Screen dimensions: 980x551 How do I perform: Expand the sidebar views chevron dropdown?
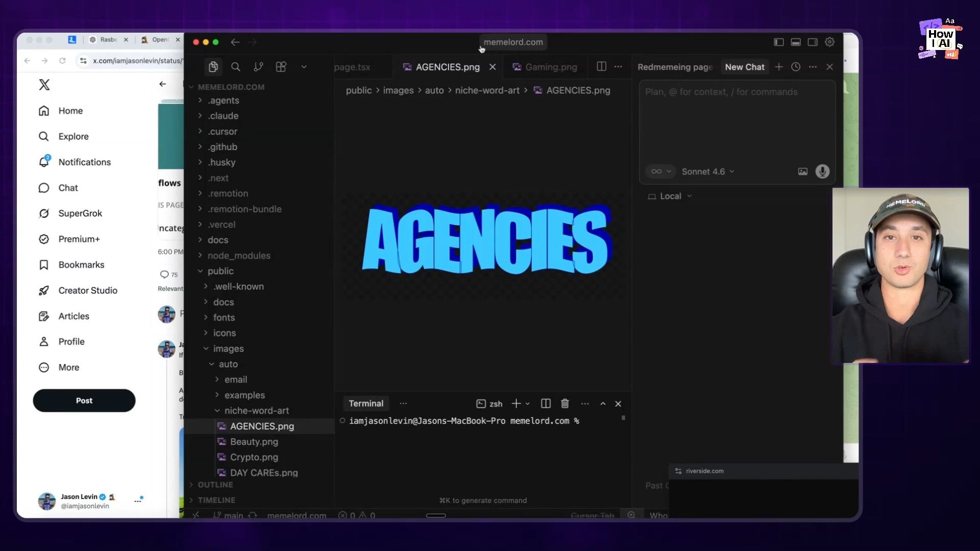pos(304,67)
